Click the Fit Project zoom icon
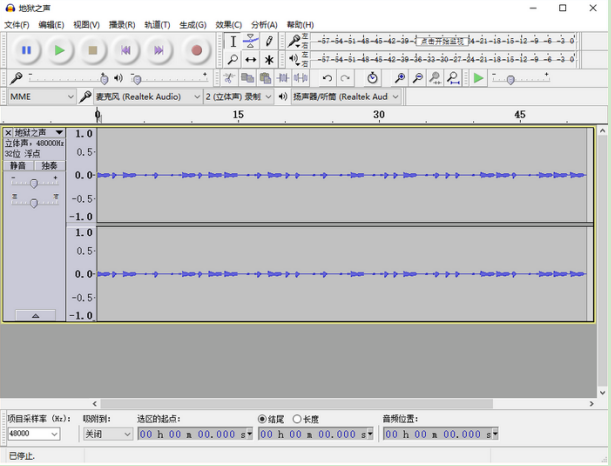 click(453, 78)
